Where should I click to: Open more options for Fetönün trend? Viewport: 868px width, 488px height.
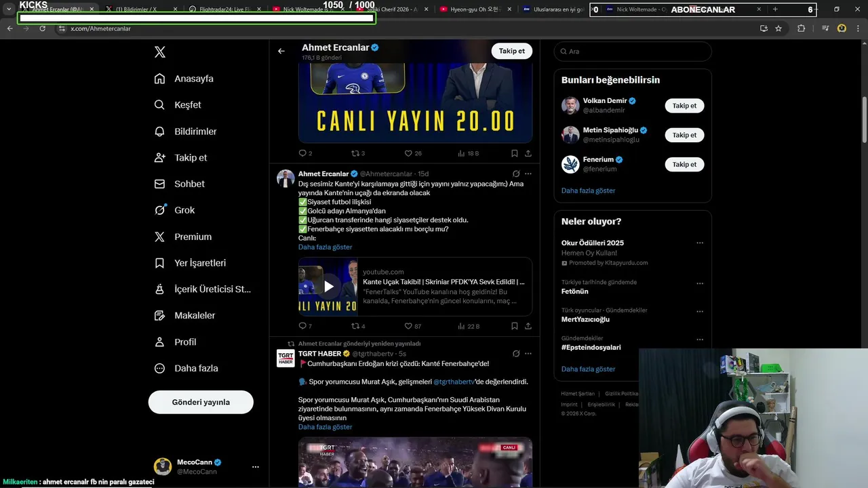click(700, 283)
